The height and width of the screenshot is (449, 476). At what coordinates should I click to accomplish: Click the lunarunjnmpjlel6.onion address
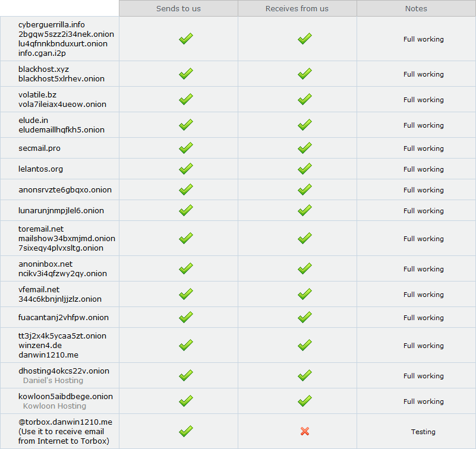[61, 211]
